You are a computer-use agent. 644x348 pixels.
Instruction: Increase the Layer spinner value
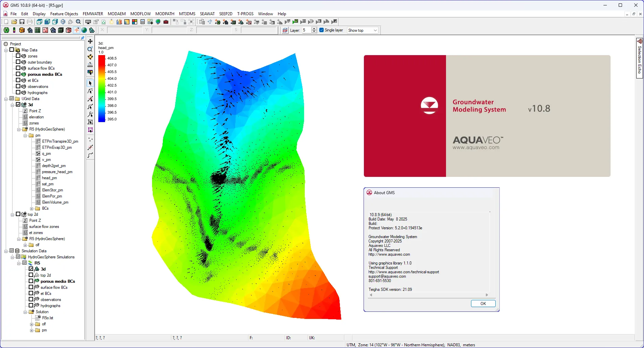(x=314, y=29)
